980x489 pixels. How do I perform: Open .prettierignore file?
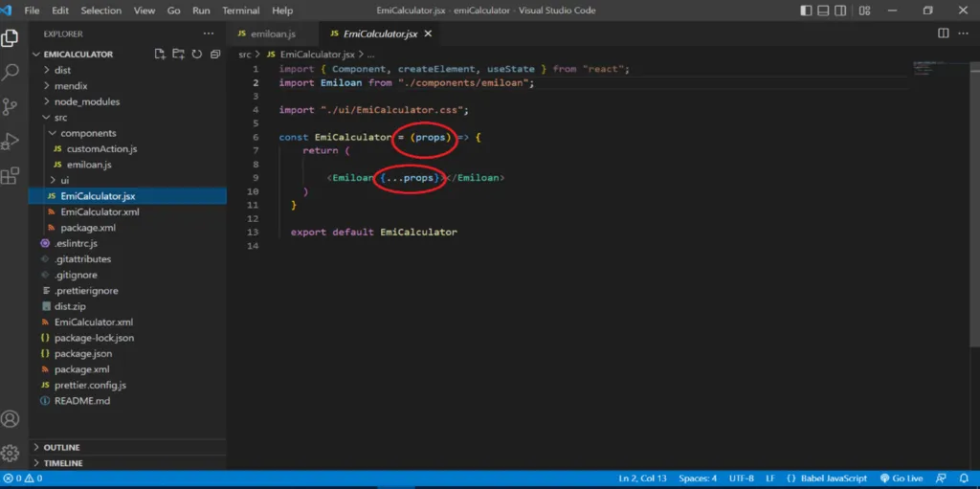click(86, 291)
